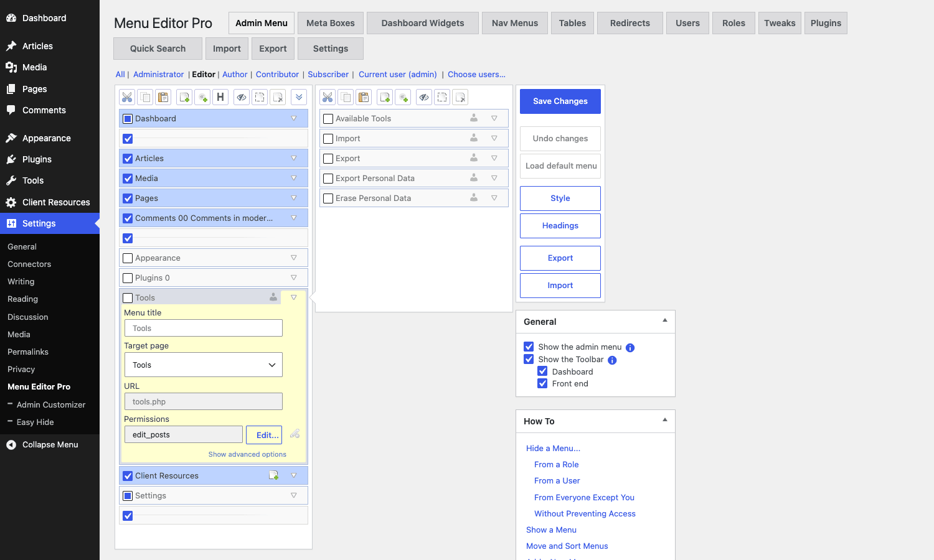Click the user icon on the Tools menu header
This screenshot has height=560, width=934.
(273, 297)
